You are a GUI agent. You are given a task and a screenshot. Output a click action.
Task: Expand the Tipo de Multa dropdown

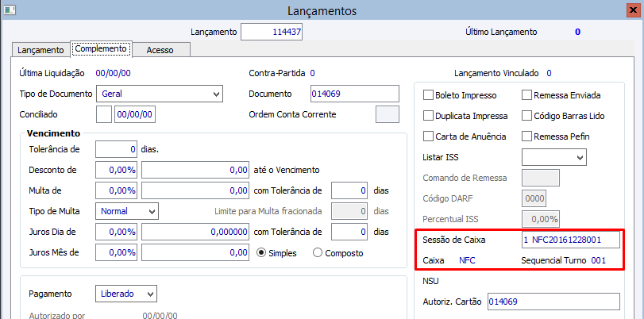152,212
